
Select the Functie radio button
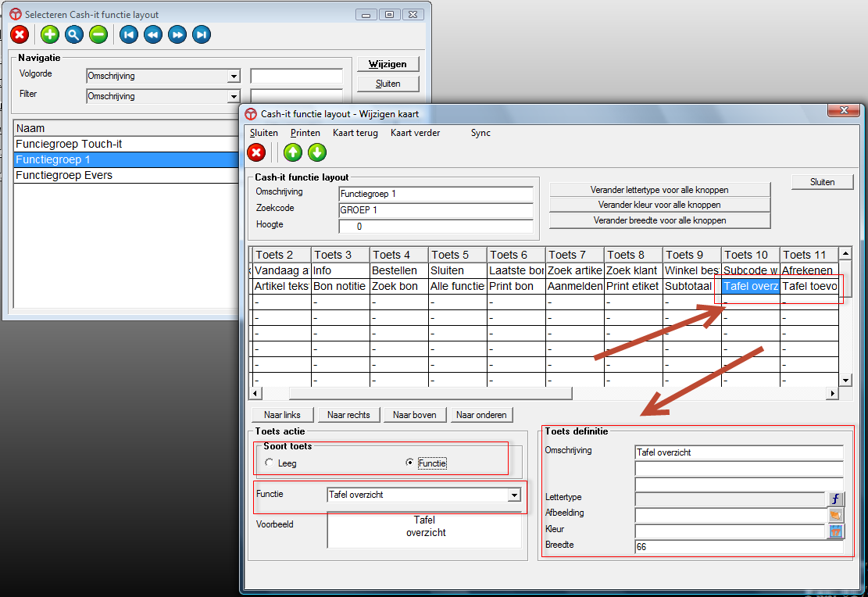[x=409, y=463]
